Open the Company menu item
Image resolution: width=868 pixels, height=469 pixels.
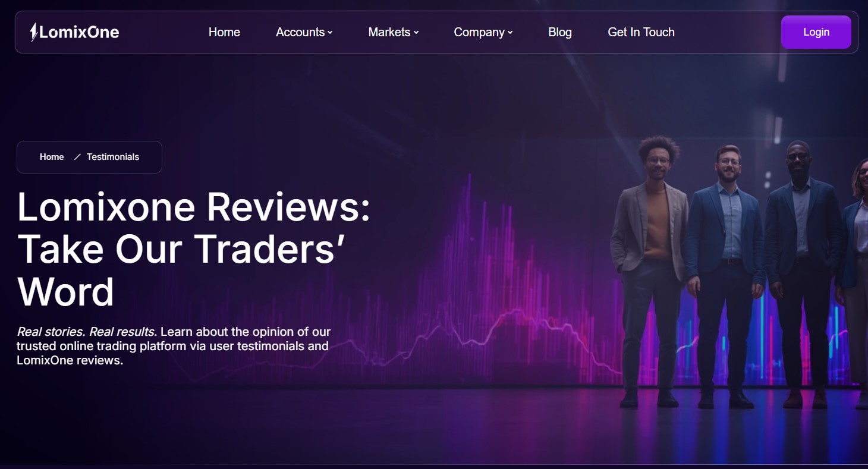tap(479, 32)
